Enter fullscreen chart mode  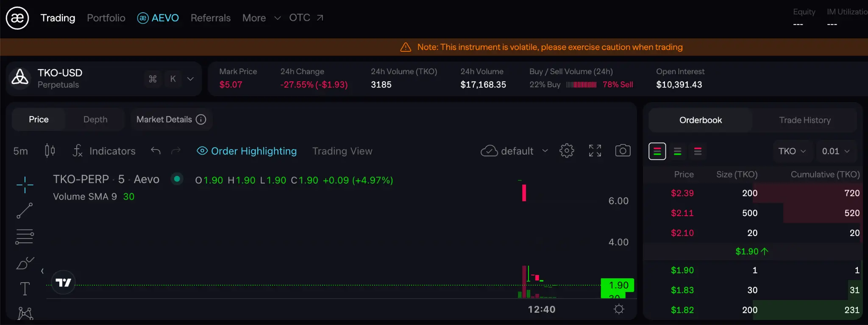(595, 151)
